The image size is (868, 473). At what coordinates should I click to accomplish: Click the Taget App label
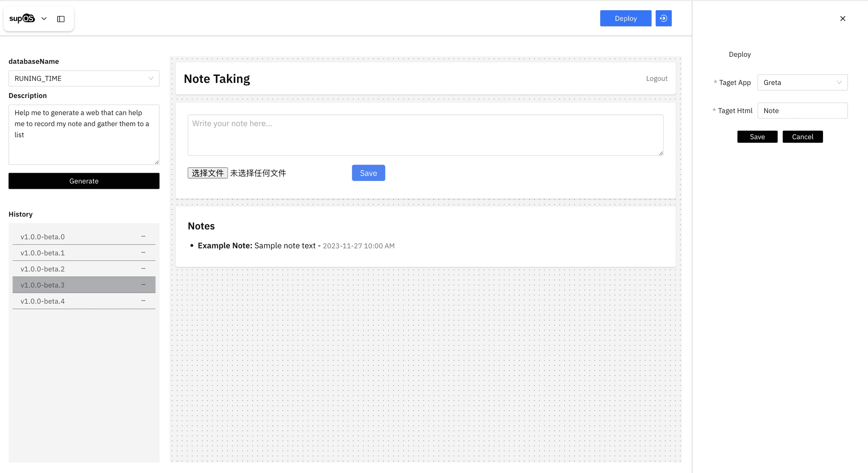[x=735, y=83]
